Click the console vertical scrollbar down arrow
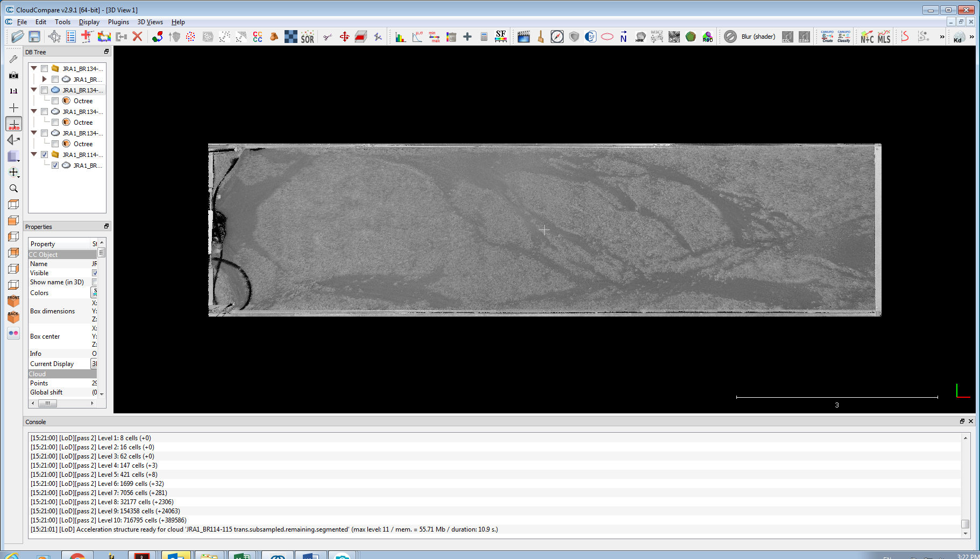 965,534
